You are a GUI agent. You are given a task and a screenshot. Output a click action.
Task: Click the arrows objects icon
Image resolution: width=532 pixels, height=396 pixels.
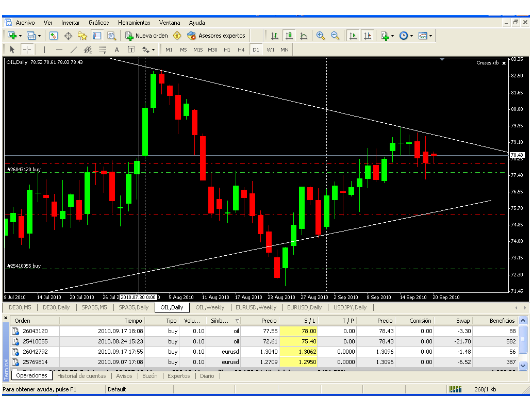pyautogui.click(x=146, y=50)
